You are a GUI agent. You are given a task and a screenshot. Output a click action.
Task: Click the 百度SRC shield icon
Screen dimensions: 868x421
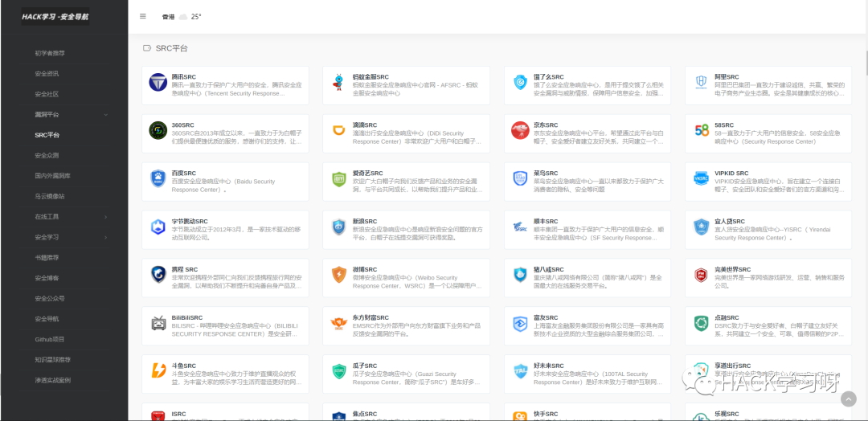(x=158, y=178)
